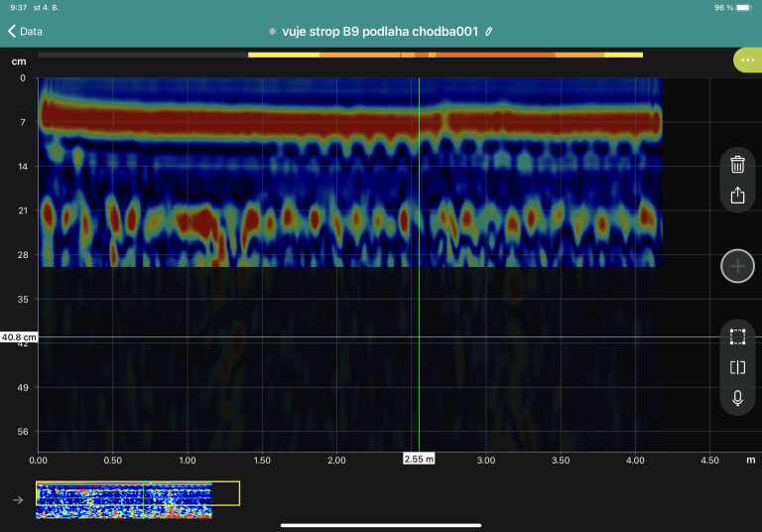Tap the 1.50 label on distance axis
Viewport: 762px width, 532px height.
(x=262, y=460)
